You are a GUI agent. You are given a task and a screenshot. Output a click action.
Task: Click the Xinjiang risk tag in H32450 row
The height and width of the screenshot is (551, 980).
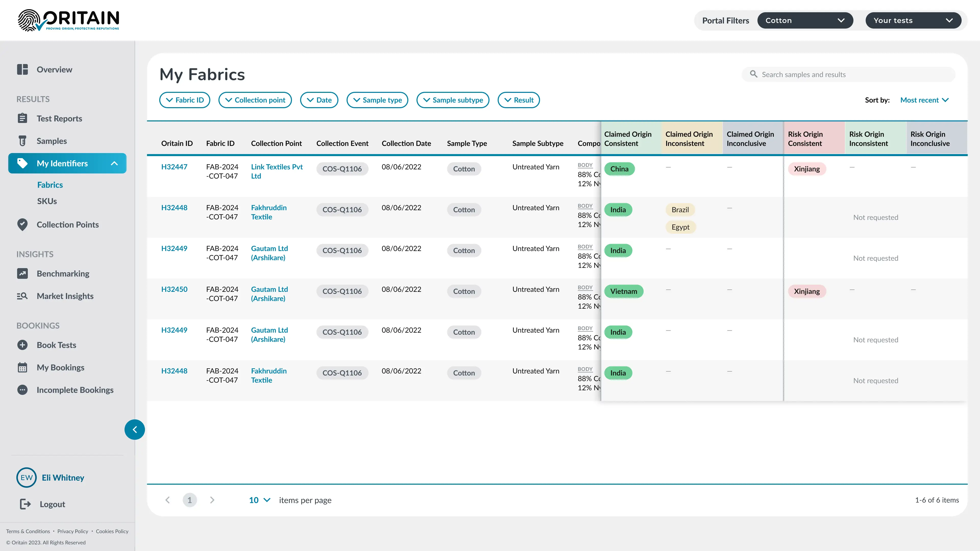[806, 291]
